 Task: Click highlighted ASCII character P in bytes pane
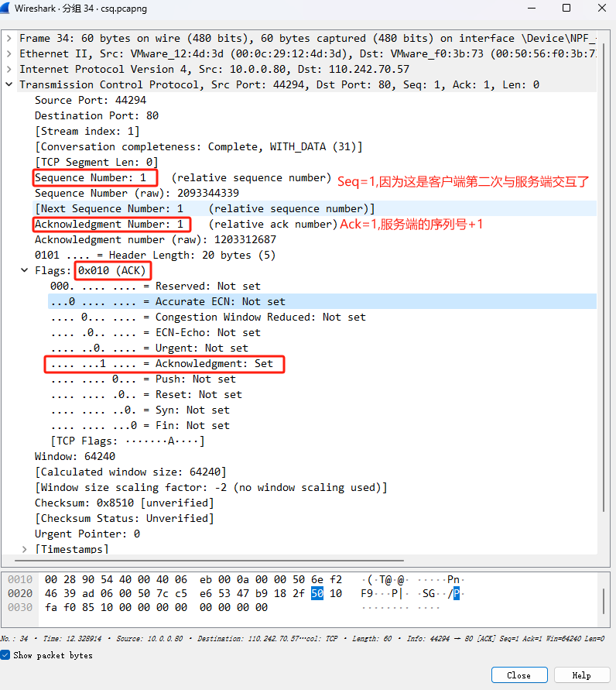pyautogui.click(x=457, y=594)
